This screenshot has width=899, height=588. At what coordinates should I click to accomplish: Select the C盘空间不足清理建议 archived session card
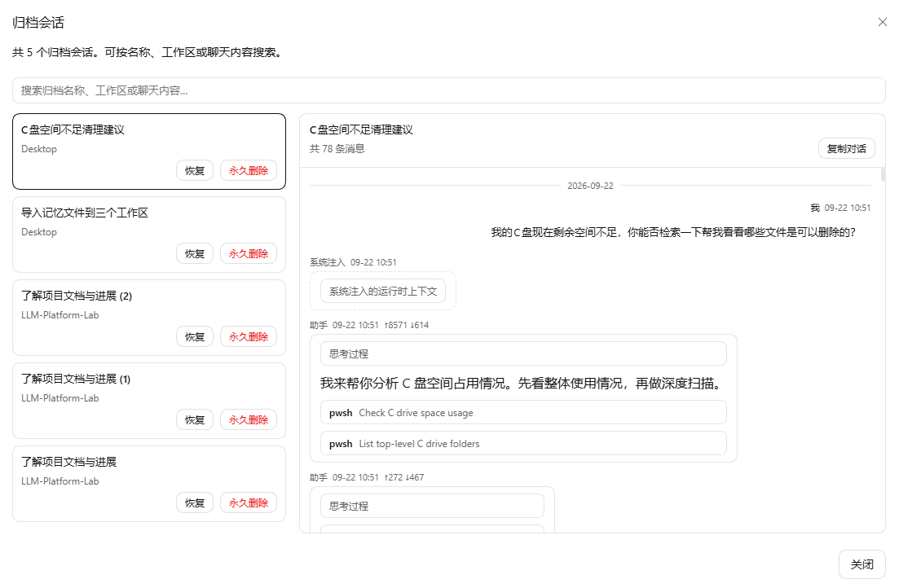149,151
